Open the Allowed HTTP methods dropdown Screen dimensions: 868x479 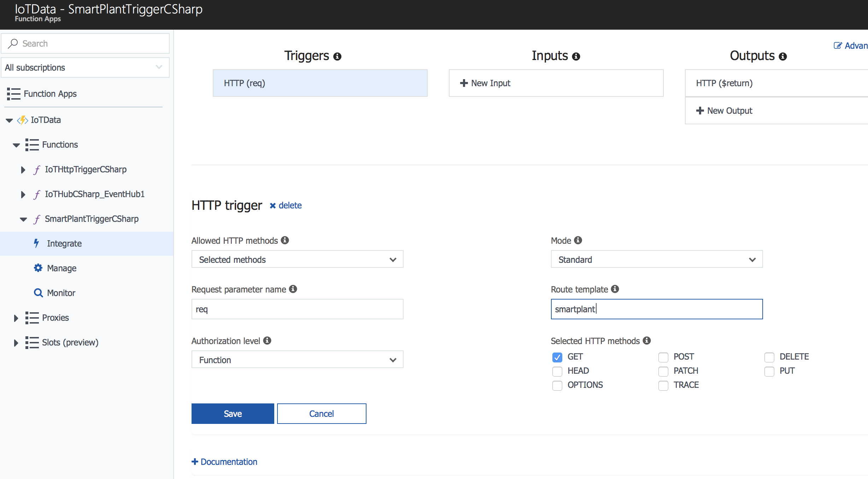[x=297, y=260]
